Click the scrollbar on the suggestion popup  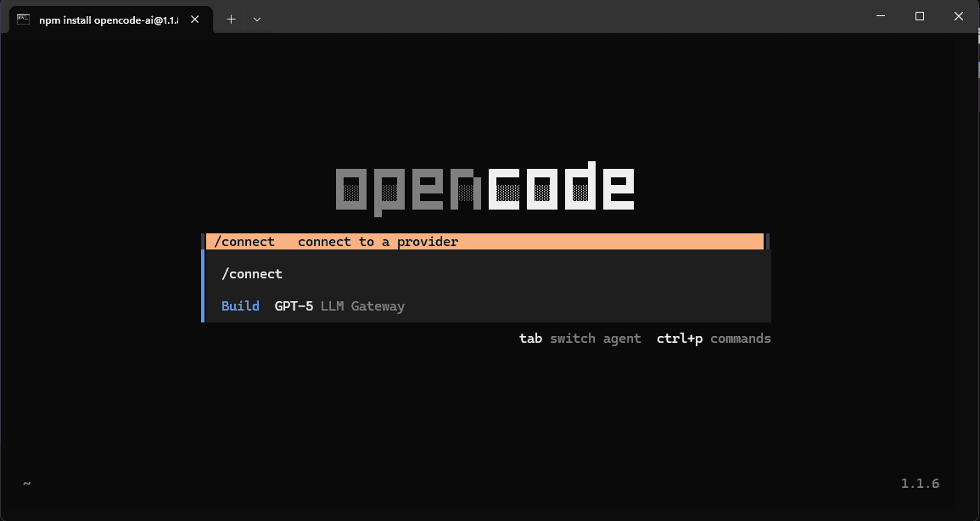click(765, 241)
